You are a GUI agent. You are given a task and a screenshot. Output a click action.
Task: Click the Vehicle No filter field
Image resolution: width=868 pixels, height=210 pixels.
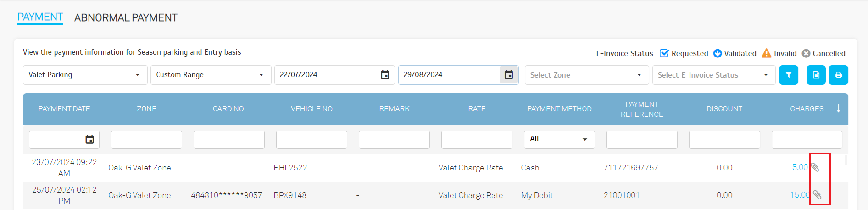[x=312, y=140]
